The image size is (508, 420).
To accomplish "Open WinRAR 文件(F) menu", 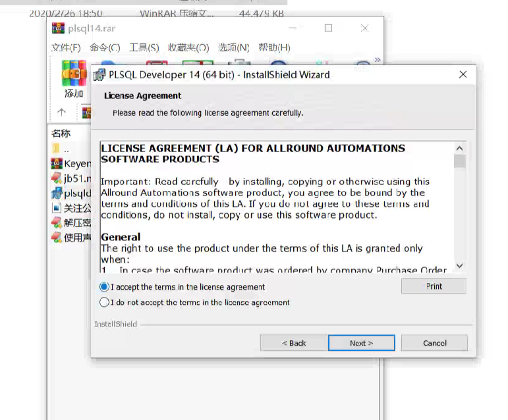I will [66, 47].
